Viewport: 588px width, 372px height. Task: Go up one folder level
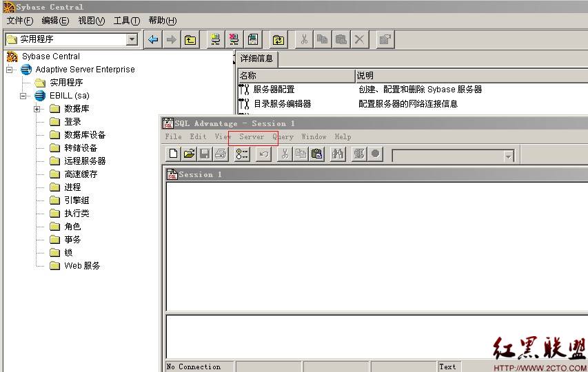(190, 39)
